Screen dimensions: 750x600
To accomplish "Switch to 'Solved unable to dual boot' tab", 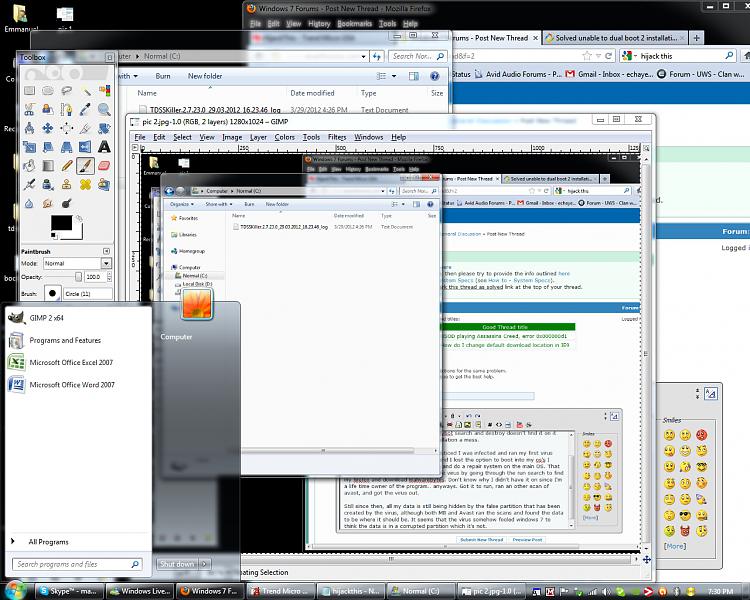I will tap(616, 38).
